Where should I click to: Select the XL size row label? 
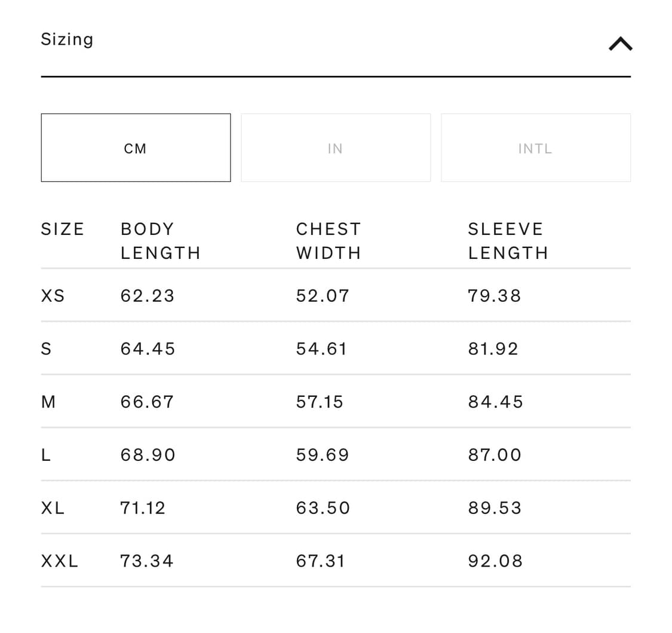(53, 508)
